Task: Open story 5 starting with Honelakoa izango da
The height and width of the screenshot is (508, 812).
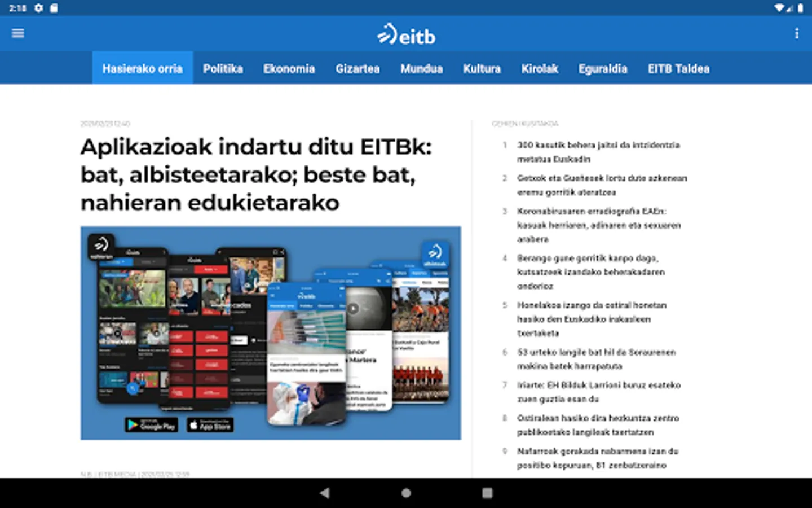Action: [x=592, y=319]
